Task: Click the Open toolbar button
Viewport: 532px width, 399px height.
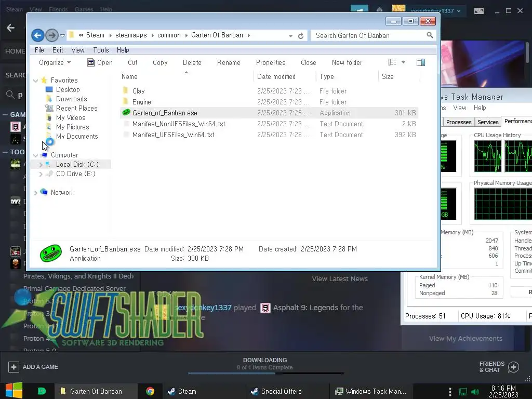Action: (x=100, y=62)
